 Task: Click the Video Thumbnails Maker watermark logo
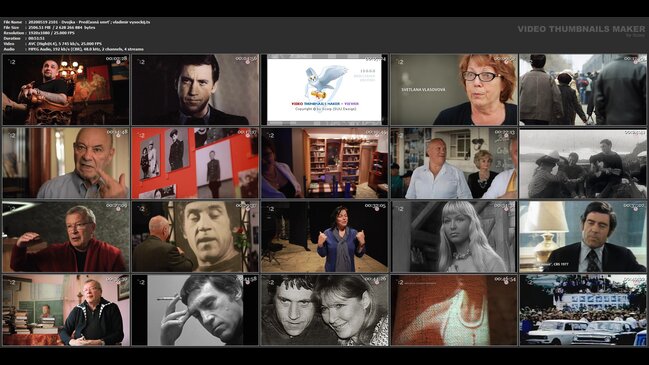pyautogui.click(x=581, y=30)
